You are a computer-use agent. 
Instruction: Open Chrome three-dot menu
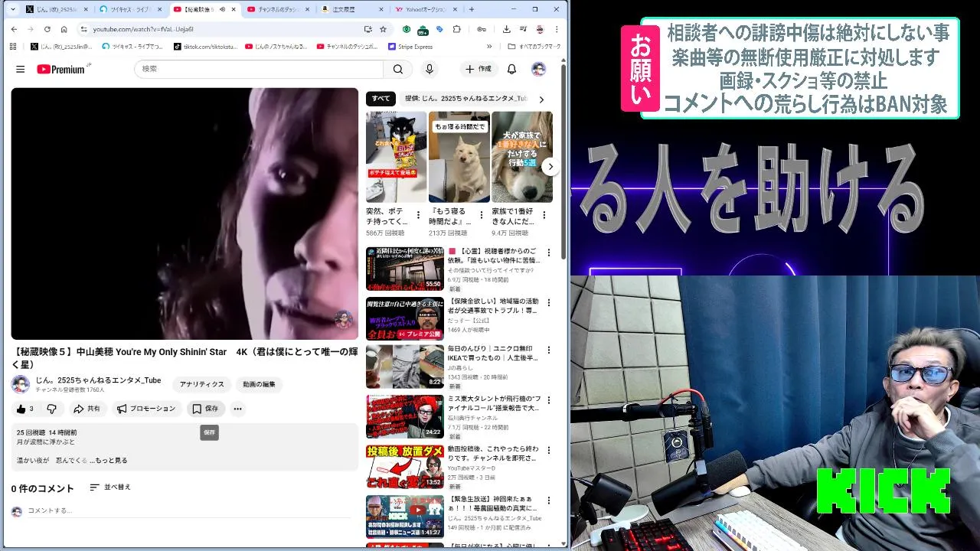pos(557,29)
